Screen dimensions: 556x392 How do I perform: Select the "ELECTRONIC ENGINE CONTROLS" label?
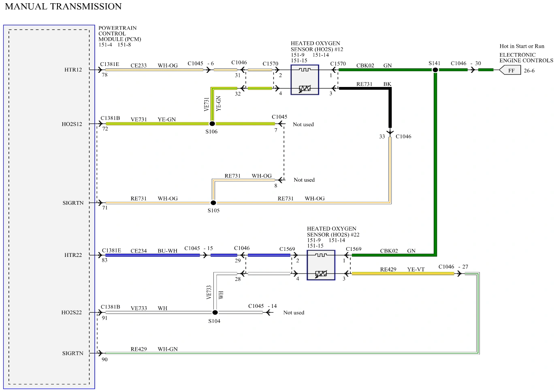click(x=526, y=58)
